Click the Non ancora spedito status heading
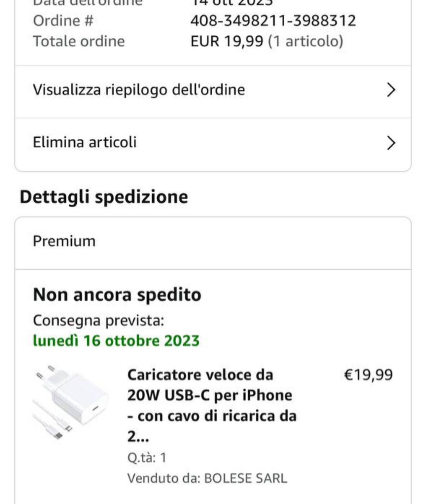Image resolution: width=426 pixels, height=504 pixels. point(117,295)
